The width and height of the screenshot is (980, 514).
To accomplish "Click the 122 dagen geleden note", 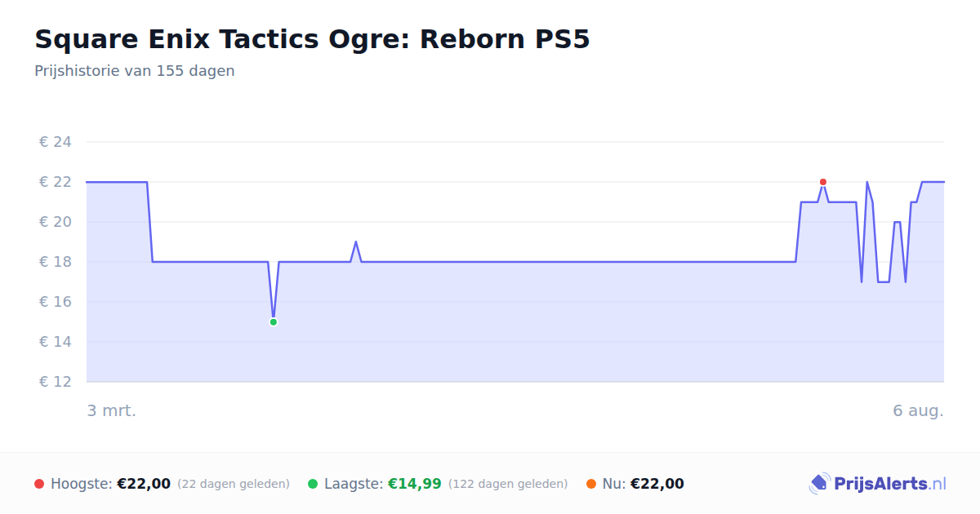I will (508, 484).
